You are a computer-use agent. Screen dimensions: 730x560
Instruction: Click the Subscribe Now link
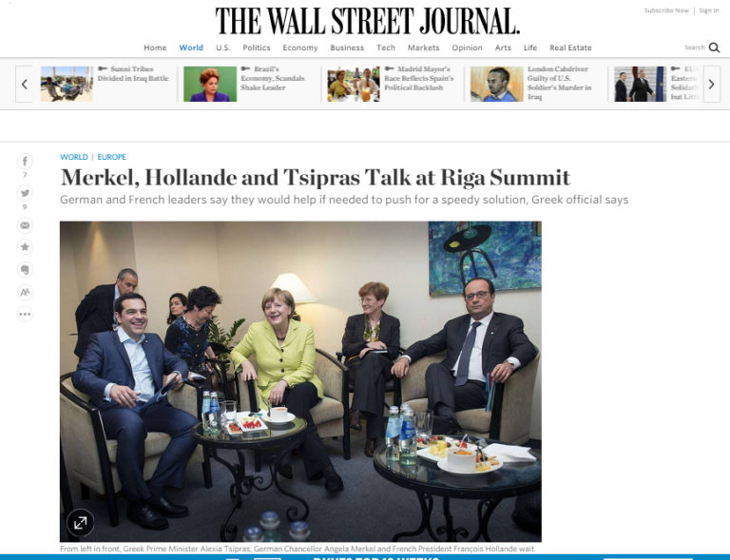(666, 10)
